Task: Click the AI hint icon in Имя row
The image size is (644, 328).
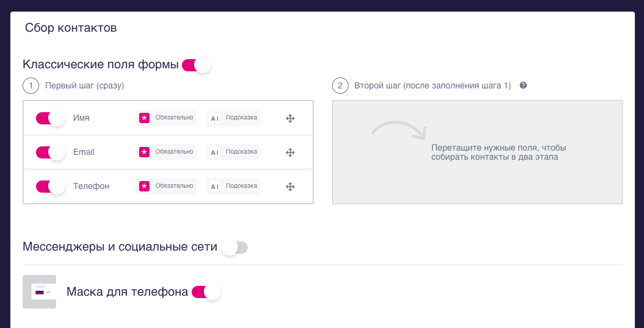Action: pyautogui.click(x=214, y=118)
